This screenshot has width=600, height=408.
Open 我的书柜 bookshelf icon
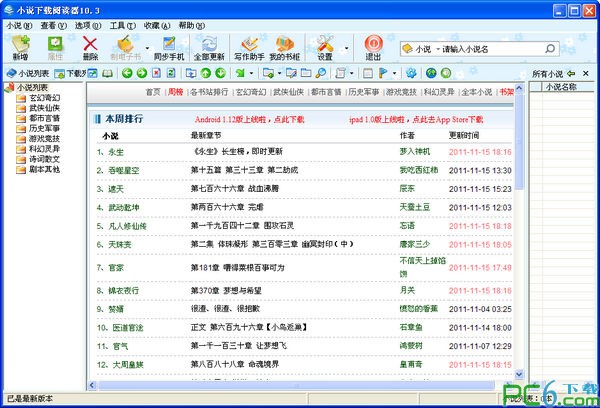point(285,48)
